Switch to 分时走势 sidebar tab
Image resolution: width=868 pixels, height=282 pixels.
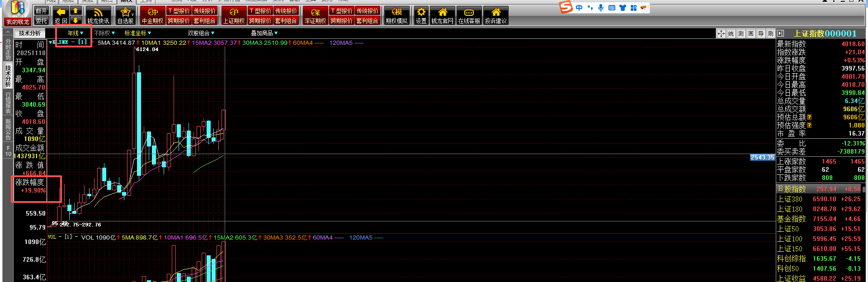tap(8, 50)
